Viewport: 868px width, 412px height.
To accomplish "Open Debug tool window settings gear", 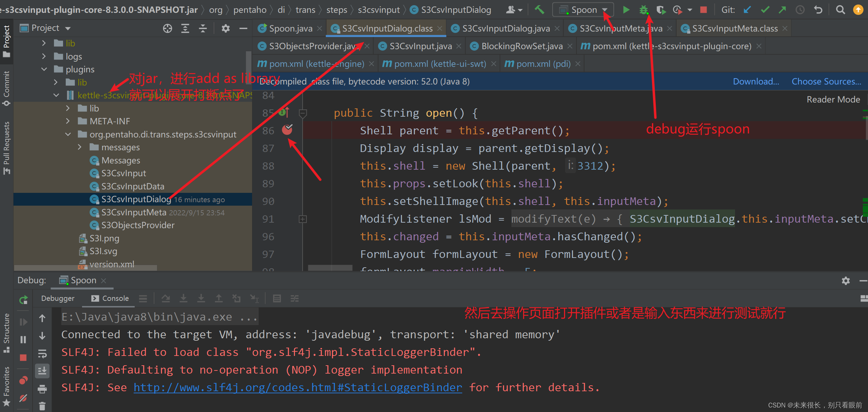I will coord(846,281).
